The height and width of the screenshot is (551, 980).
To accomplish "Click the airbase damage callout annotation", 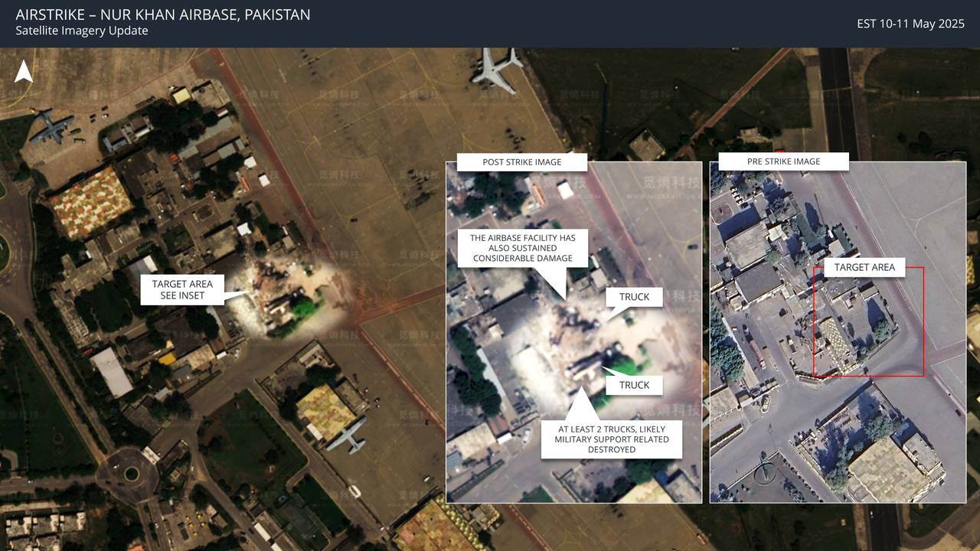I will tap(523, 248).
